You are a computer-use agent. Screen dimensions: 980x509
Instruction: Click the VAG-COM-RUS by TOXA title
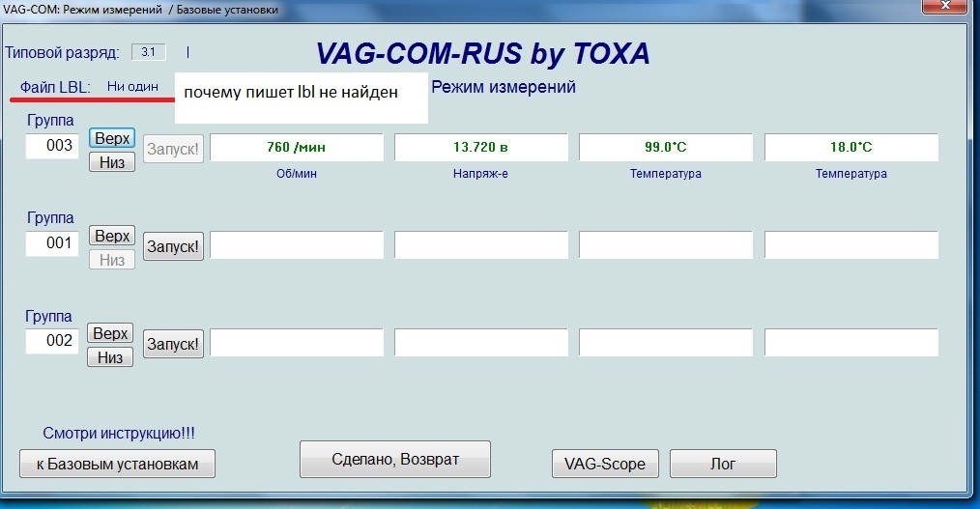click(482, 54)
